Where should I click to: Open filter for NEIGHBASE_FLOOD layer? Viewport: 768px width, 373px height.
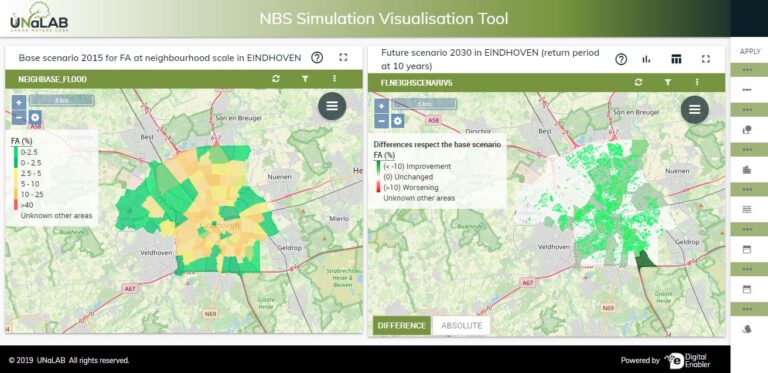point(305,79)
